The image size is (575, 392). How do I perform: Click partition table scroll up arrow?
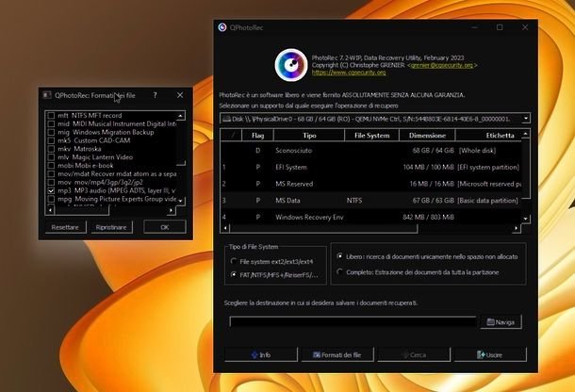click(525, 134)
